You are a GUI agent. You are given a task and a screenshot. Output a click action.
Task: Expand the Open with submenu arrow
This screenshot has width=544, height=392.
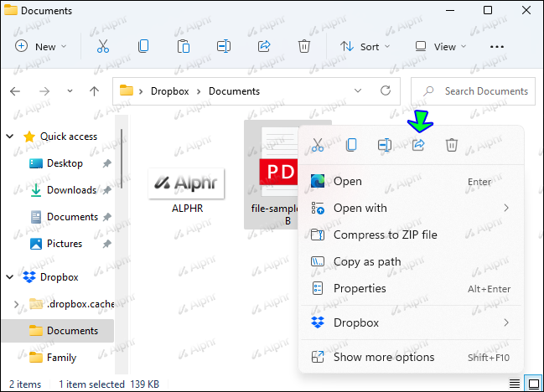pyautogui.click(x=506, y=208)
